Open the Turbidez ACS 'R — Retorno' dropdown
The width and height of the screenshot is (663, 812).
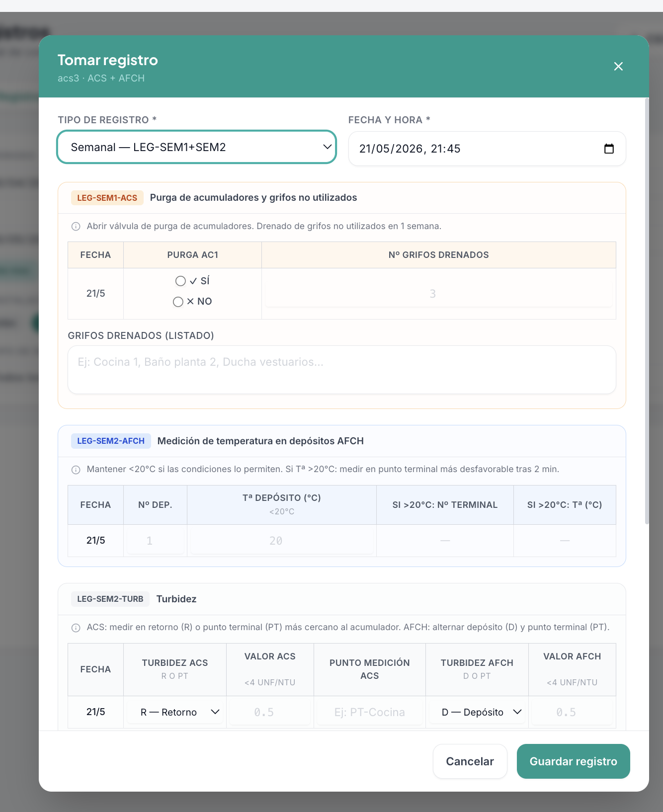click(x=175, y=712)
